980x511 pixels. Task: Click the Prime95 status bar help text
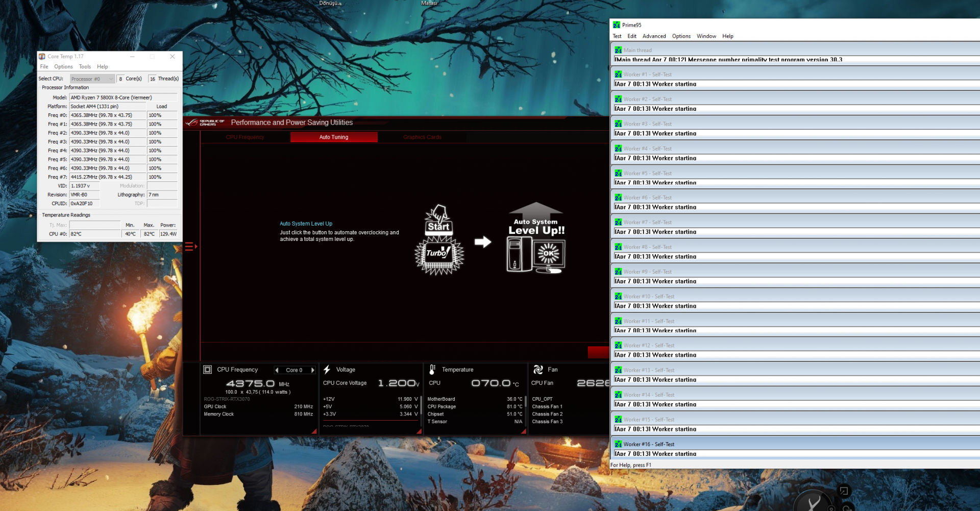(631, 466)
